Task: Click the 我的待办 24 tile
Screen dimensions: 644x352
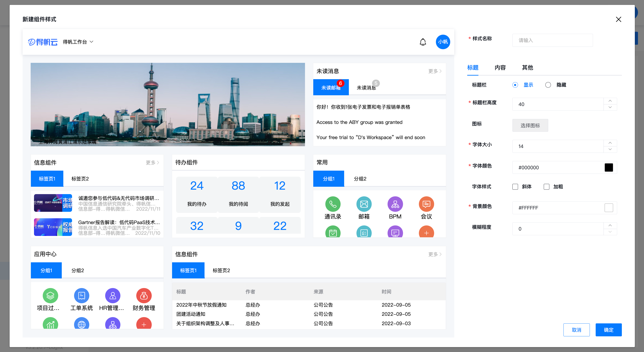Action: [x=196, y=195]
